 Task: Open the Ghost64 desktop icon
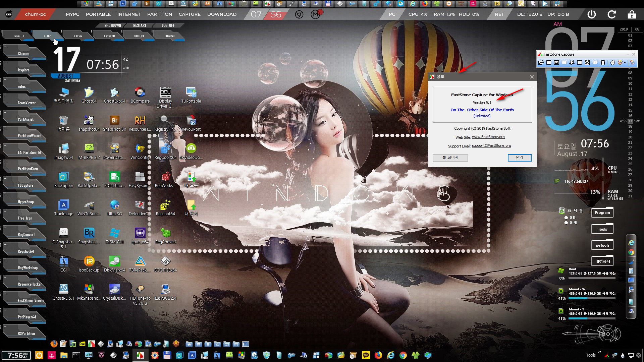tap(89, 95)
